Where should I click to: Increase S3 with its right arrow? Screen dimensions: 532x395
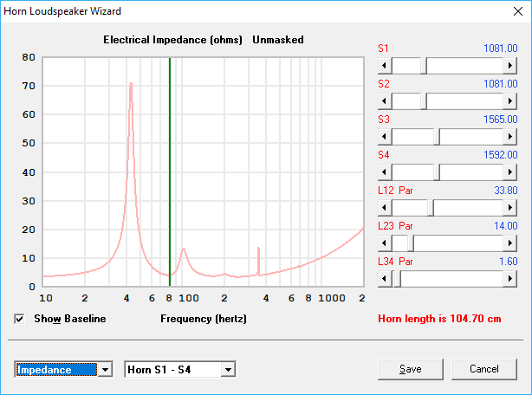click(510, 137)
